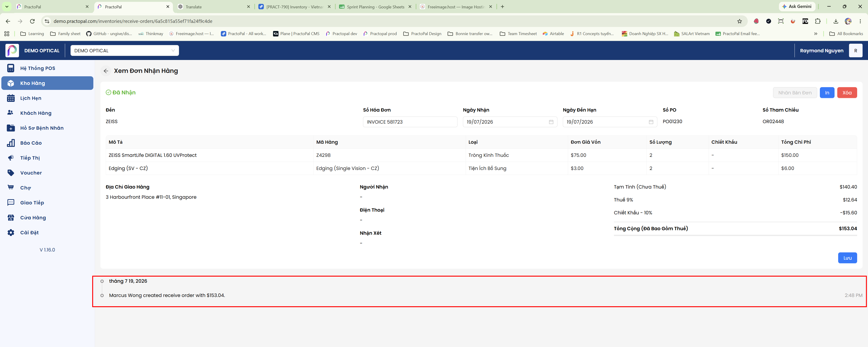Go back using the arrow beside Xem Đơn Nhận Hàng
The image size is (868, 347).
coord(106,71)
